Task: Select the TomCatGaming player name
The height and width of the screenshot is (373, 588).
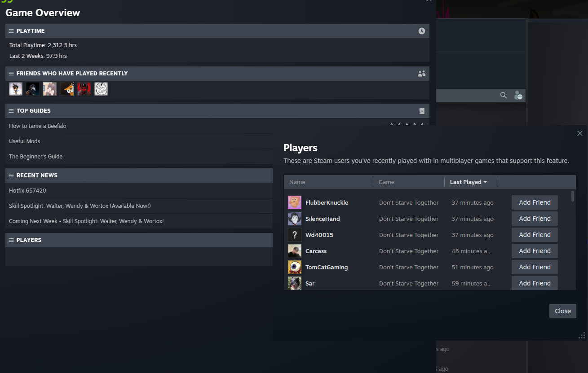Action: (327, 267)
